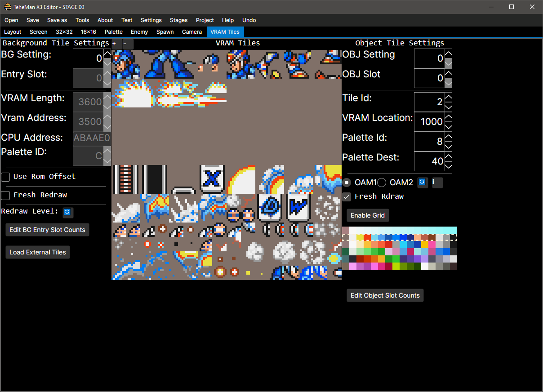
Task: Click the TeheMan app icon in title bar
Action: (x=8, y=7)
